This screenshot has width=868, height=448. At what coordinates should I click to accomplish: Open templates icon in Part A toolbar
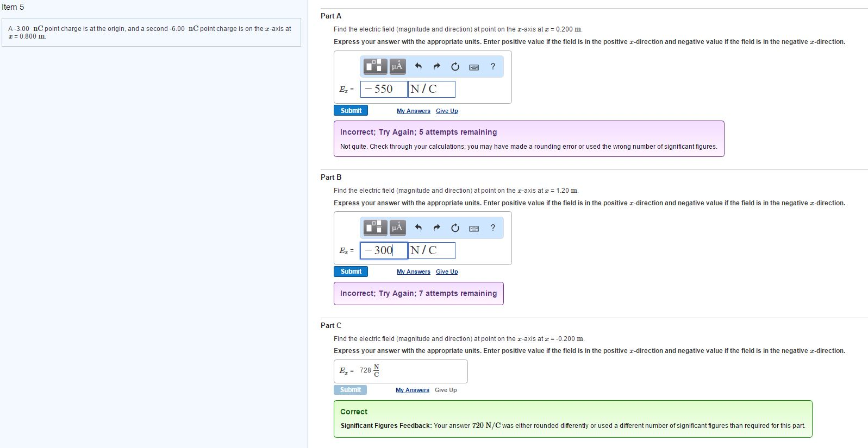(x=376, y=66)
